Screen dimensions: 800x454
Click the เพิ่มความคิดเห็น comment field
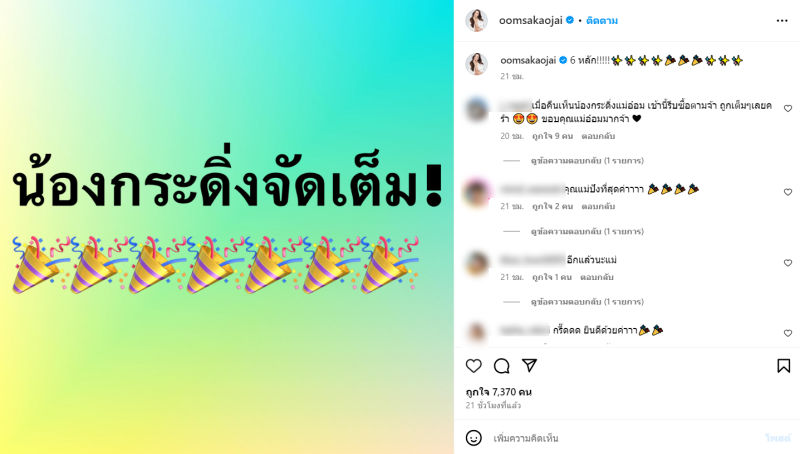(626, 438)
